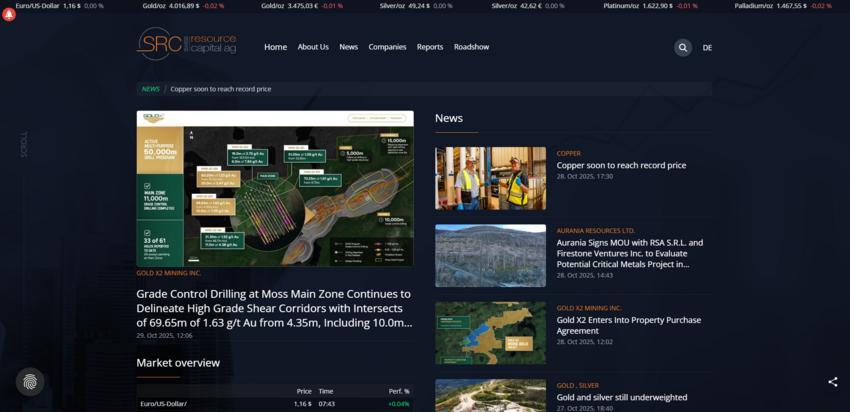Switch language to DE
850x412 pixels.
[707, 48]
